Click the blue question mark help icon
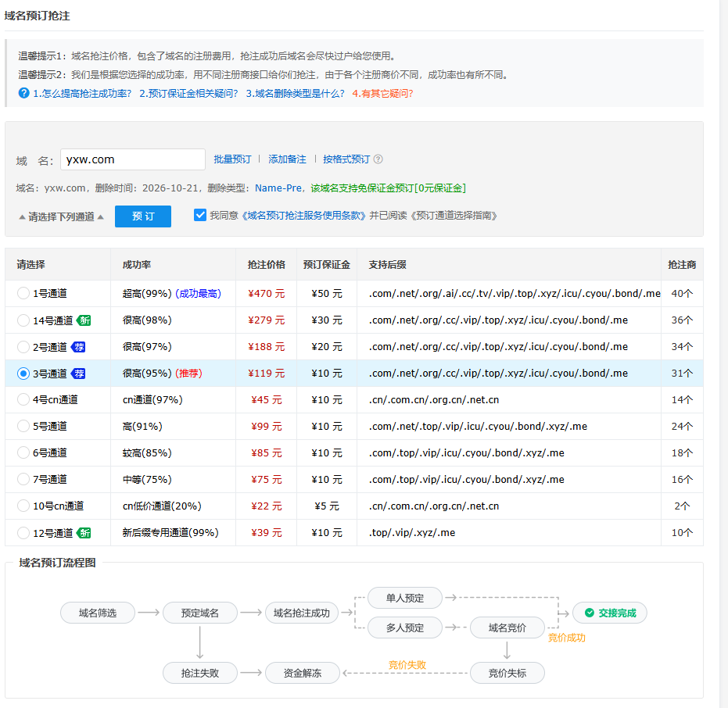This screenshot has height=708, width=728. point(23,93)
